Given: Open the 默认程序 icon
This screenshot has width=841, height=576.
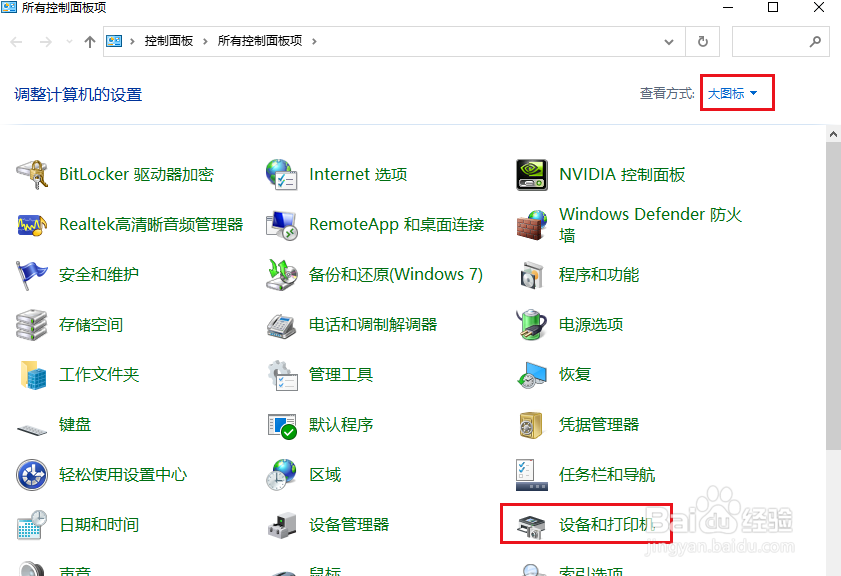Looking at the screenshot, I should tap(282, 425).
